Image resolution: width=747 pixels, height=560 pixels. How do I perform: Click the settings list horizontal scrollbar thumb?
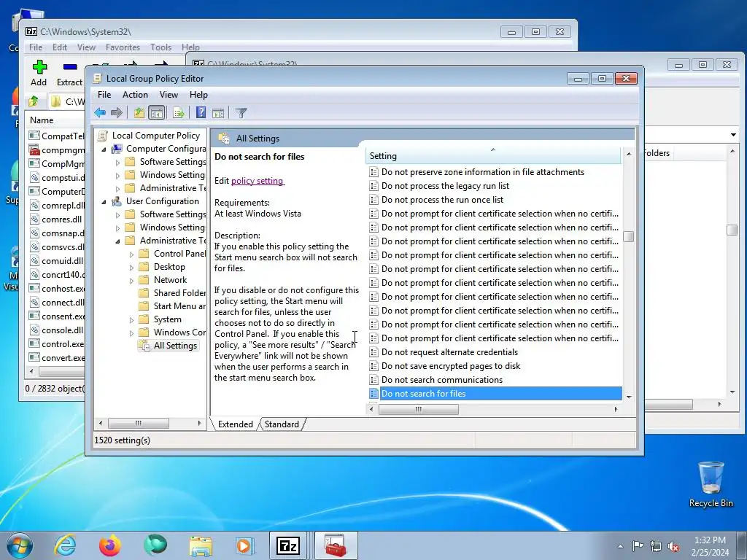[418, 409]
